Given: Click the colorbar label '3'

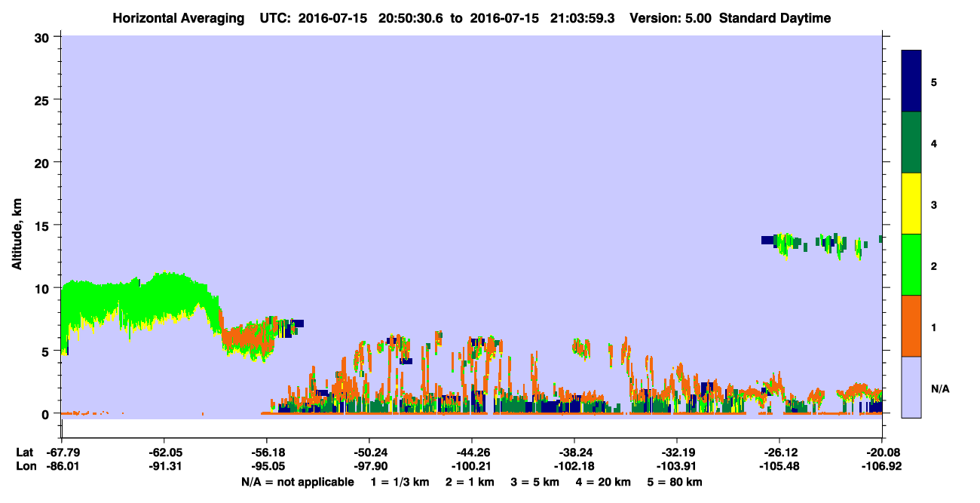Looking at the screenshot, I should coord(934,204).
